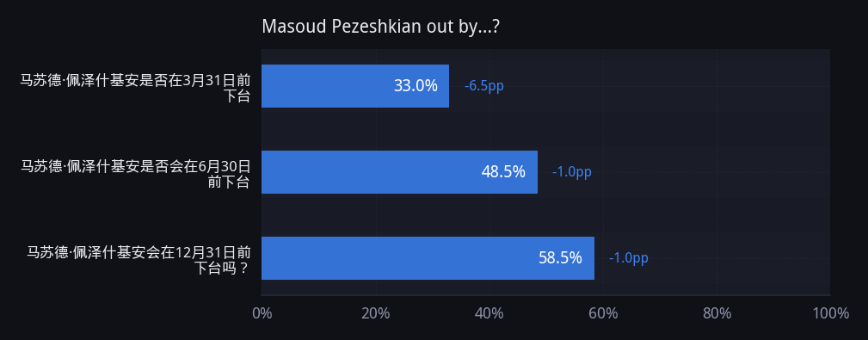Click the 0% x-axis tick label
The width and height of the screenshot is (868, 340).
coord(262,313)
